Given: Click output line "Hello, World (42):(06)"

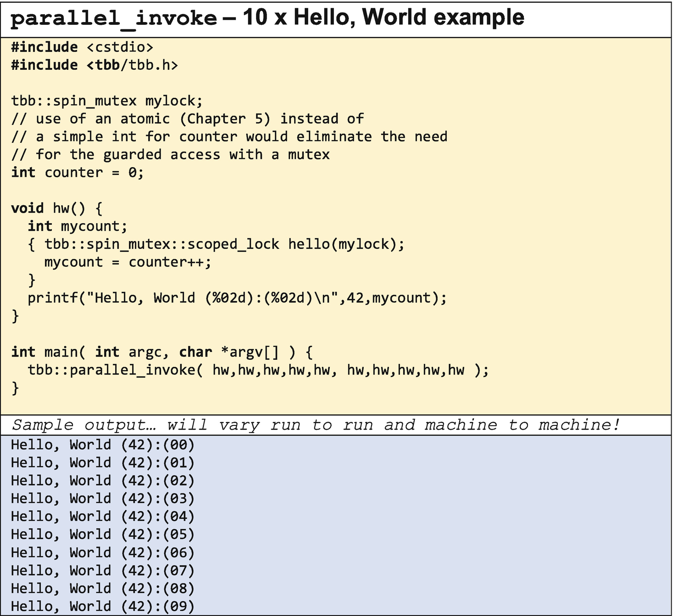Looking at the screenshot, I should coord(103,553).
